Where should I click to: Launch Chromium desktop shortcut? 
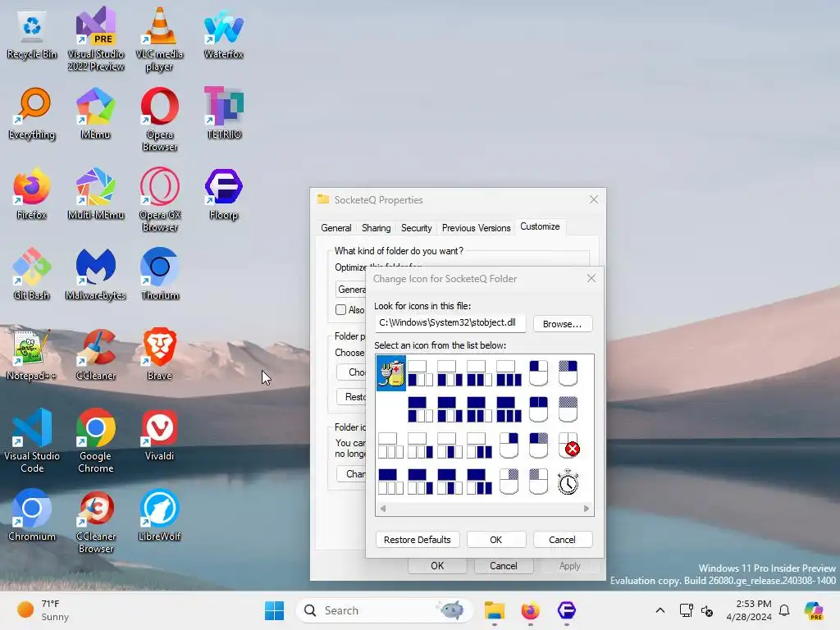(32, 516)
